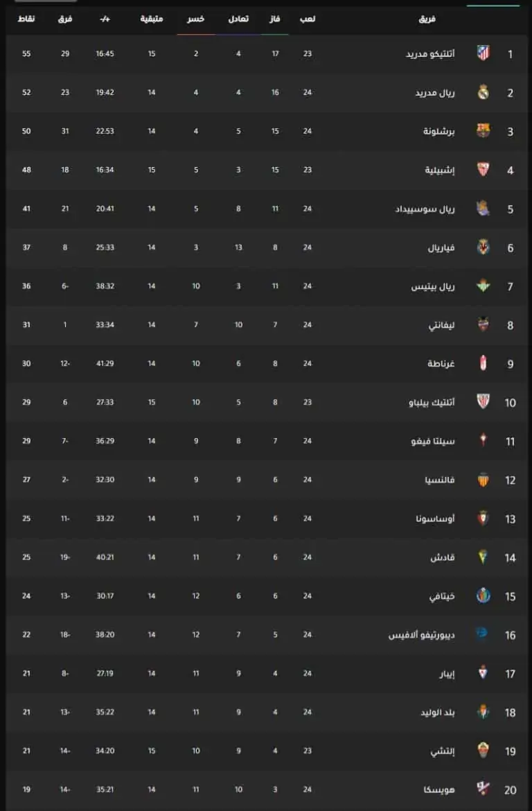
Task: Sort by the فاز wins column header
Action: 274,19
